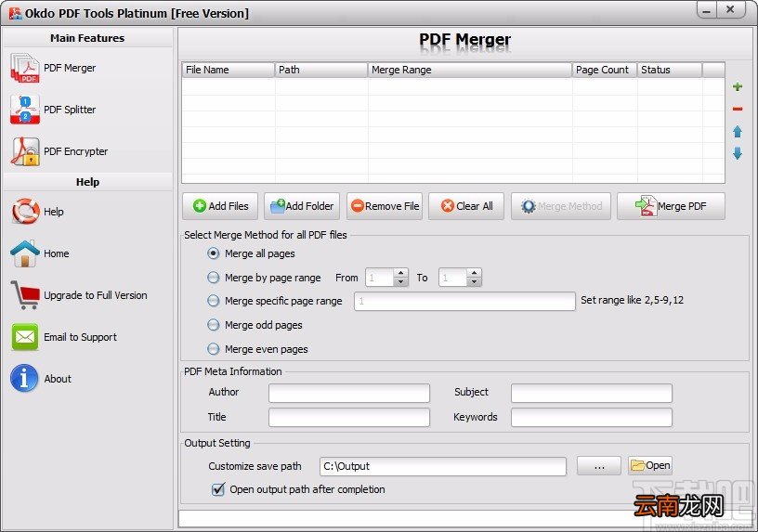The width and height of the screenshot is (758, 532).
Task: Select PDF Merger text in sidebar
Action: click(x=70, y=68)
